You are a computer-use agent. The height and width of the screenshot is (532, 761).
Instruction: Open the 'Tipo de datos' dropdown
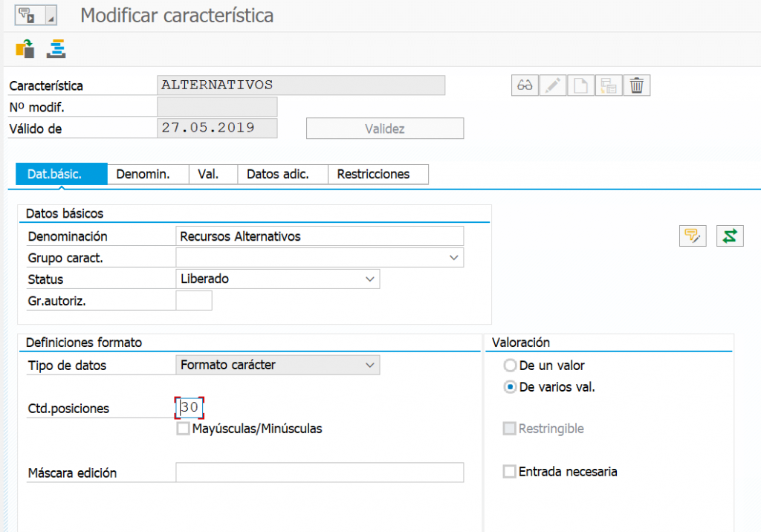(x=370, y=365)
